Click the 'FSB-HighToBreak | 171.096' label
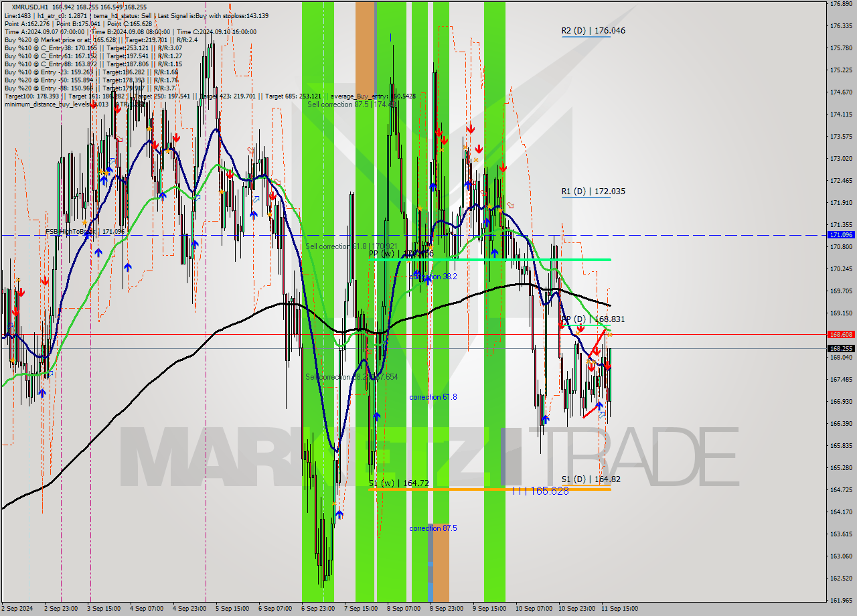The height and width of the screenshot is (616, 857). [x=85, y=232]
